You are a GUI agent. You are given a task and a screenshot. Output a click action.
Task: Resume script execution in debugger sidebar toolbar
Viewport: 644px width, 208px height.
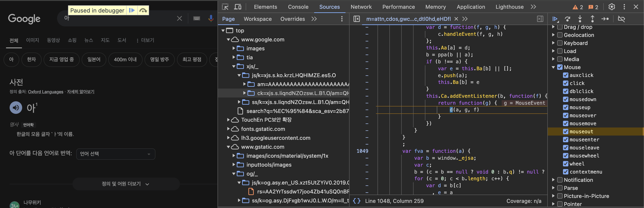point(555,19)
